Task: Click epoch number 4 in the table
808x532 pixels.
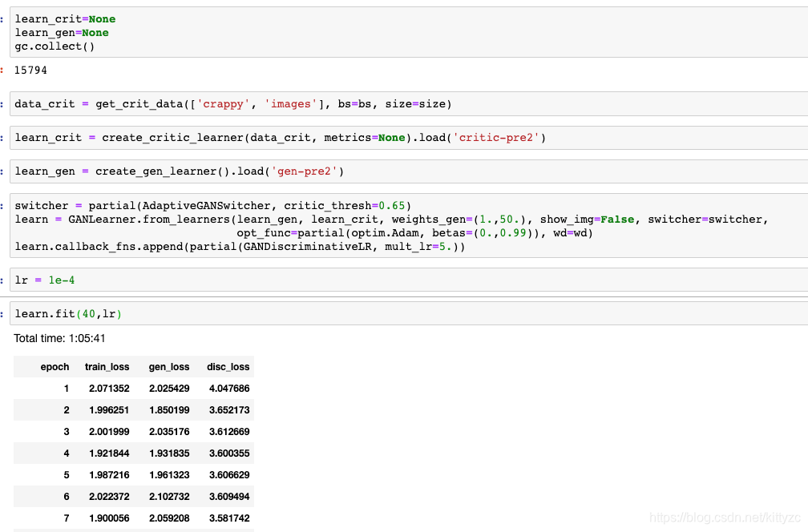Action: click(x=67, y=453)
